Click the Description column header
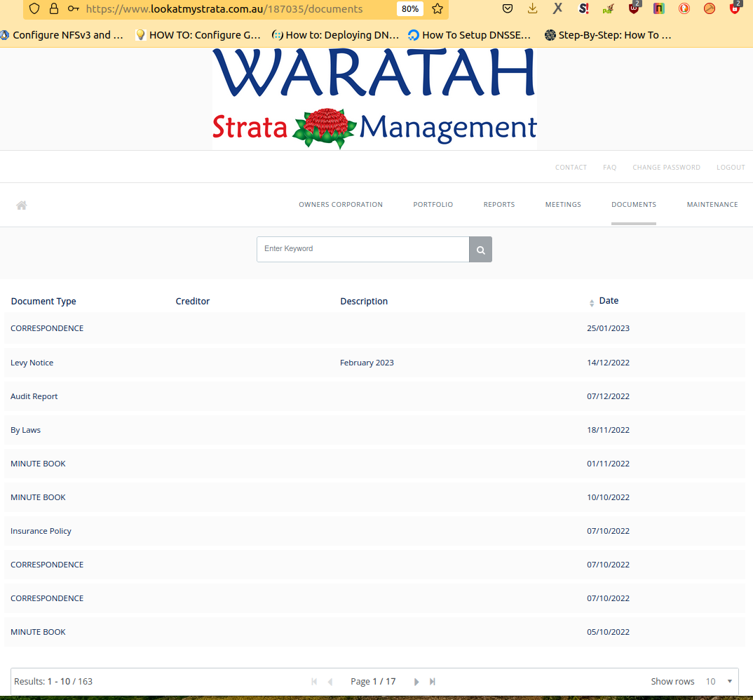Screen dimensions: 753x700 coord(364,301)
